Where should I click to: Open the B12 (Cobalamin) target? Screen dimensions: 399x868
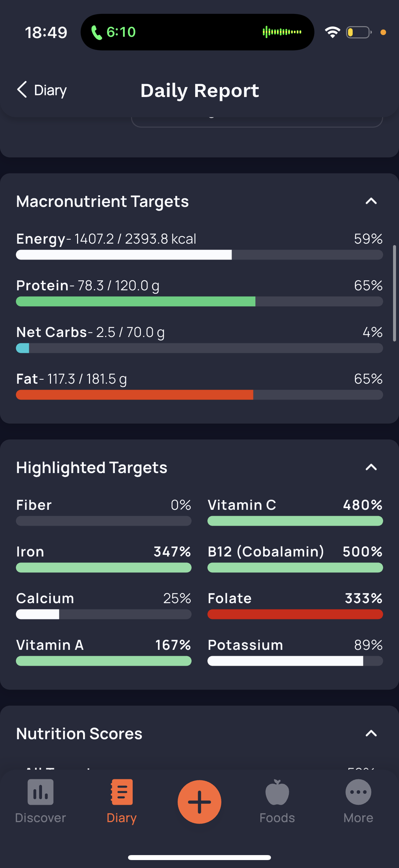tap(295, 558)
